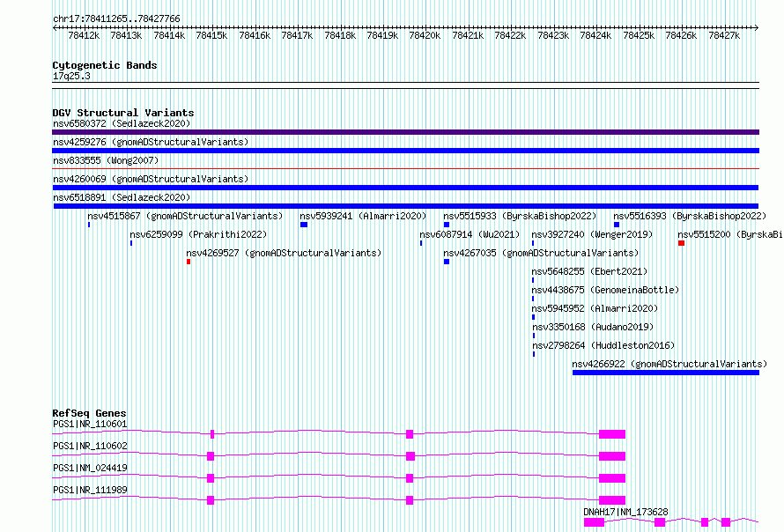Viewport: 784px width, 532px height.
Task: Click the truncated nsv5515200 variant label
Action: [730, 234]
